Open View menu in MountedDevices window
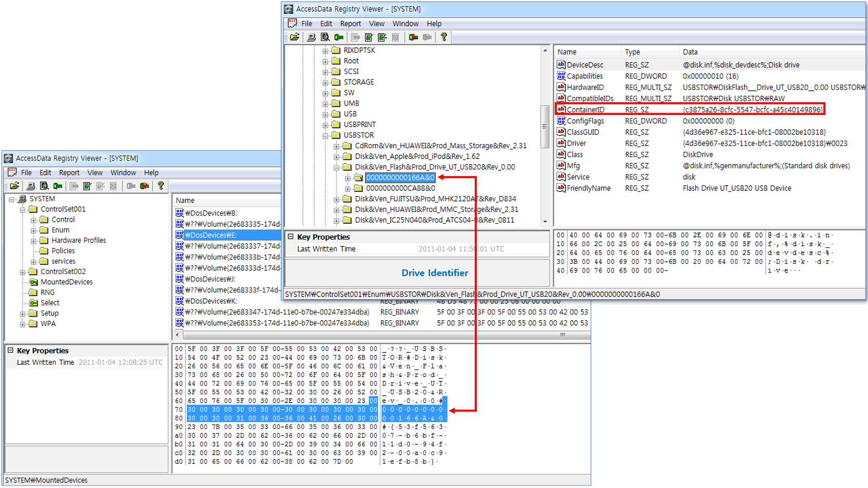This screenshot has width=868, height=488. point(95,173)
